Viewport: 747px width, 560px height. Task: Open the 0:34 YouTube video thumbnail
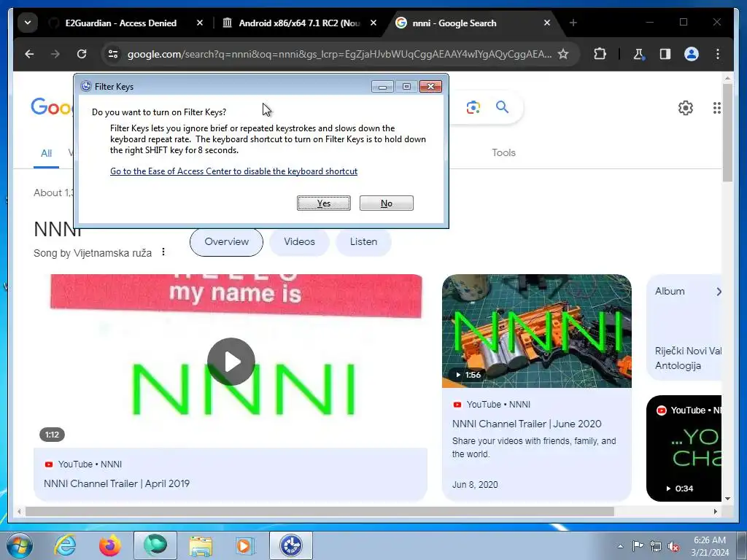click(x=684, y=448)
